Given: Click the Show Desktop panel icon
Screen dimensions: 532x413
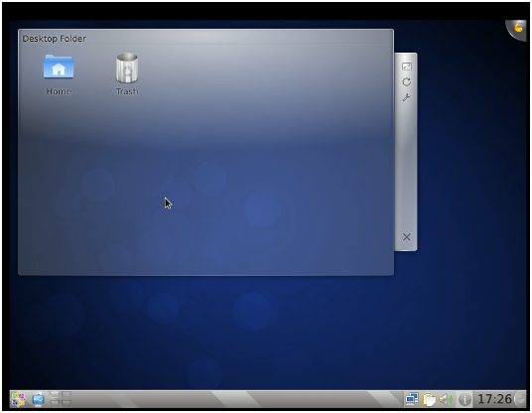Looking at the screenshot, I should tap(38, 399).
